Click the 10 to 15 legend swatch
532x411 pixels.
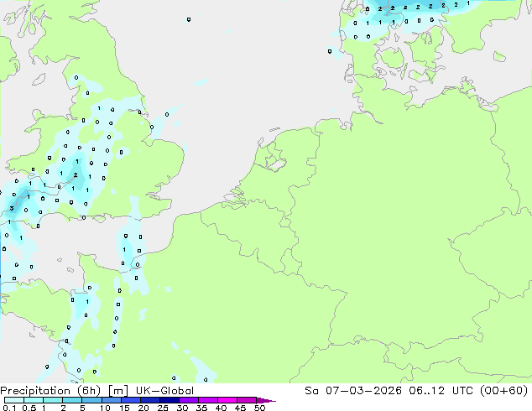coord(111,400)
